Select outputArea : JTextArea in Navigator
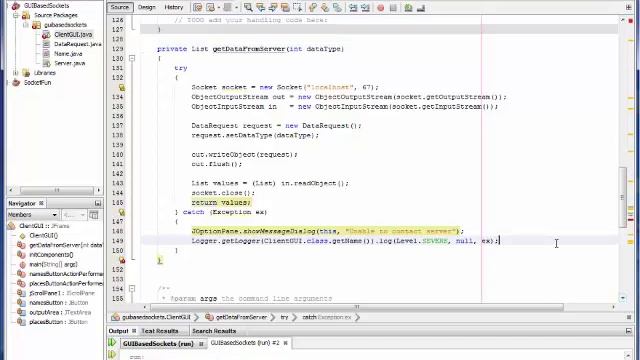Viewport: 640px width, 360px height. point(60,312)
